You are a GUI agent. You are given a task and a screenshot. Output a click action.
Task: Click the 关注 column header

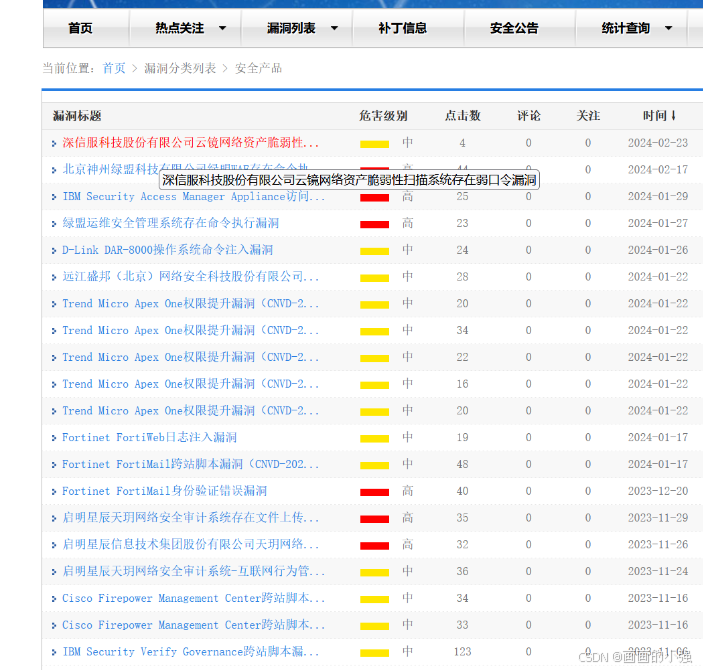588,116
